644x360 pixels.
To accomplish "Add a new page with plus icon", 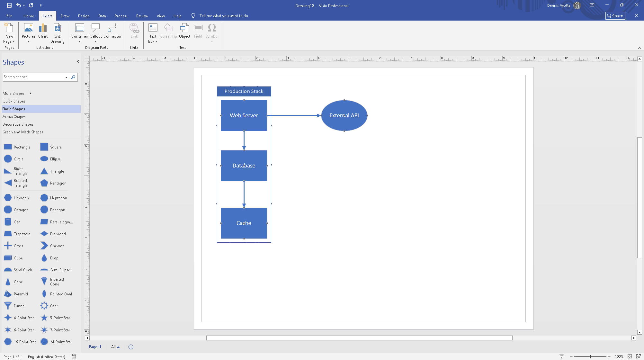I will coord(131,347).
